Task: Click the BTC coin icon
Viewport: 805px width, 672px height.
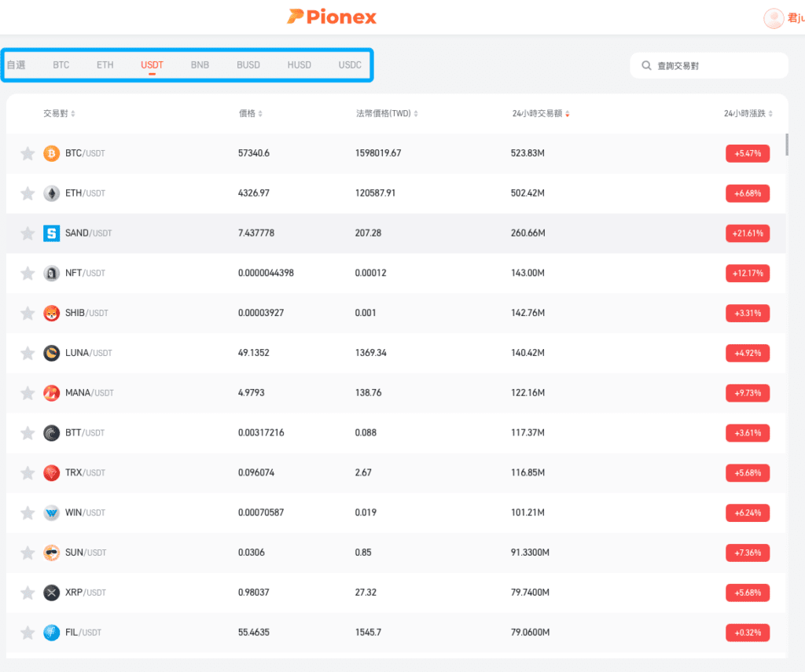Action: pos(51,153)
